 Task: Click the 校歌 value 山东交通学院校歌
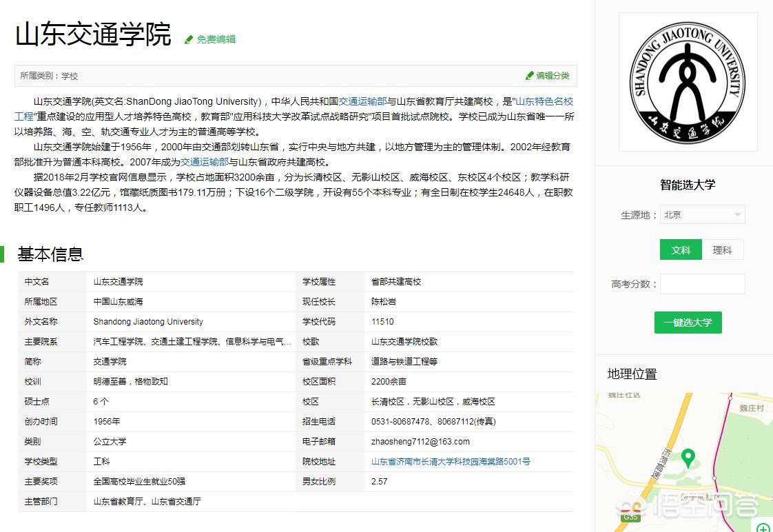click(x=404, y=342)
